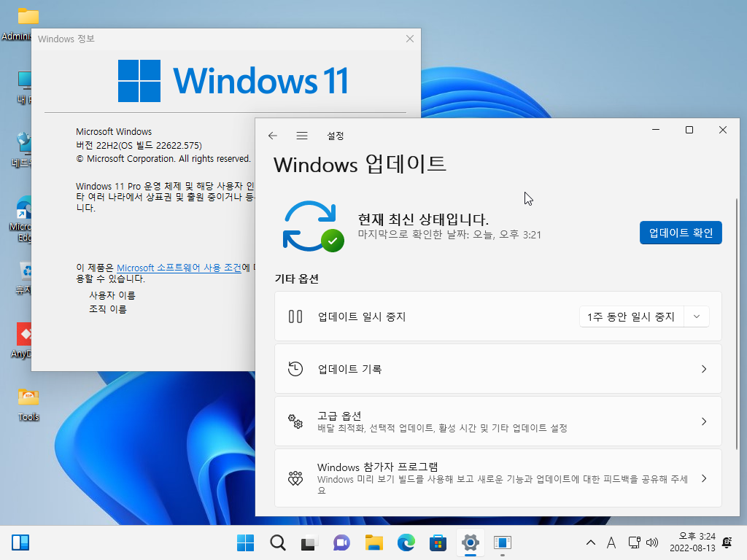Open the notification bell in system tray
Viewport: 747px width, 560px height.
727,542
